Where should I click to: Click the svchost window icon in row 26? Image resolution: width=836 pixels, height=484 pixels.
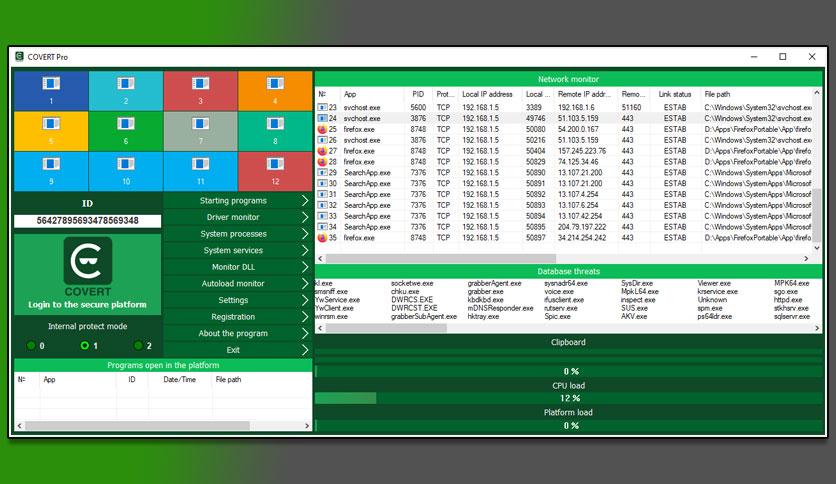pyautogui.click(x=322, y=140)
